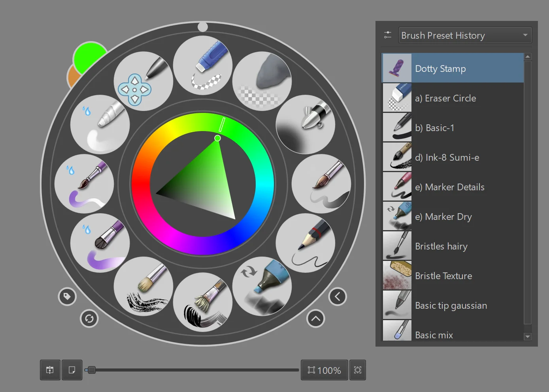The width and height of the screenshot is (549, 392).
Task: Click the 100% zoom button
Action: [324, 370]
